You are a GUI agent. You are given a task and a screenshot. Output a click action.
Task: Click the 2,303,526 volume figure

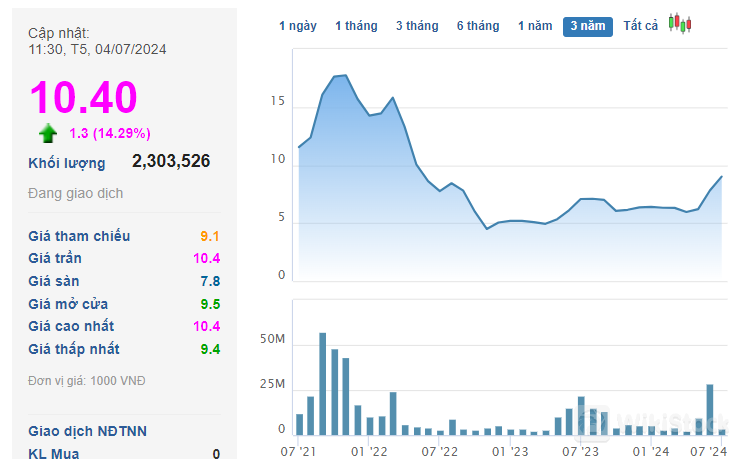point(171,160)
